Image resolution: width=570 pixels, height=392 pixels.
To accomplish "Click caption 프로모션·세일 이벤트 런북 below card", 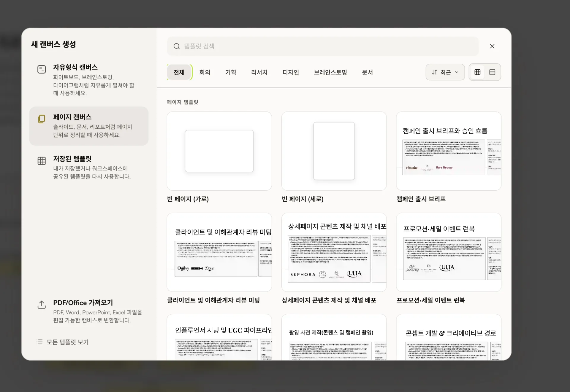I will (430, 300).
